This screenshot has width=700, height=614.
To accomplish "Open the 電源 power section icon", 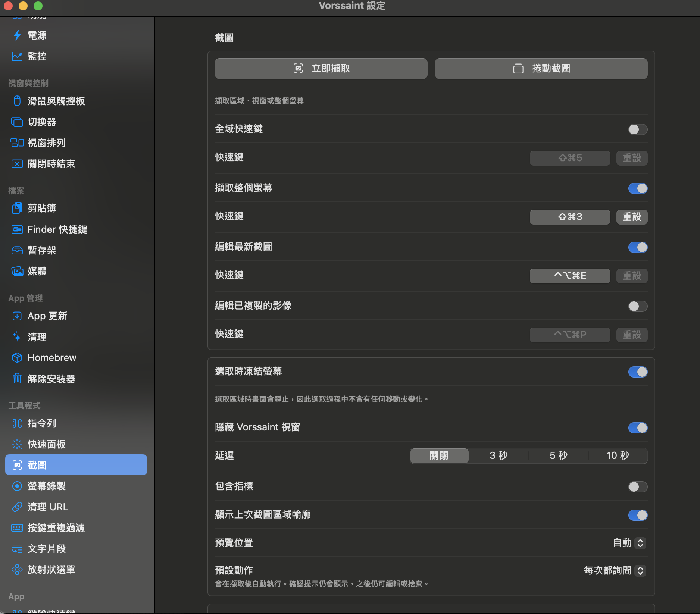I will click(17, 35).
